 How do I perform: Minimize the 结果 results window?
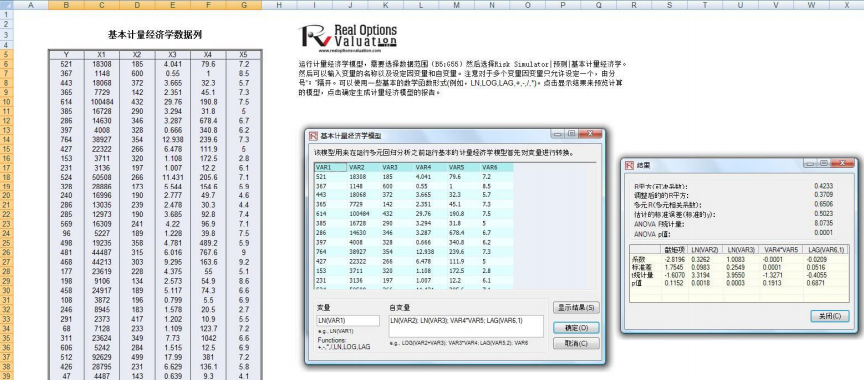[809, 164]
